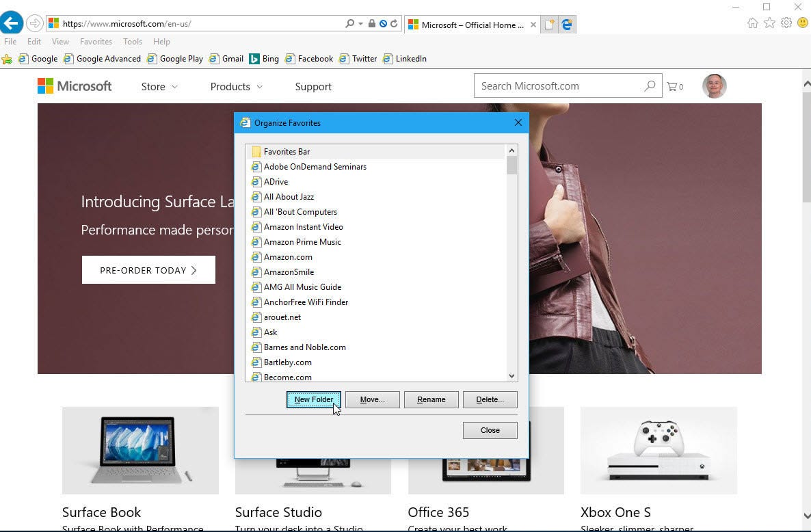Open the Settings gear icon

[786, 23]
